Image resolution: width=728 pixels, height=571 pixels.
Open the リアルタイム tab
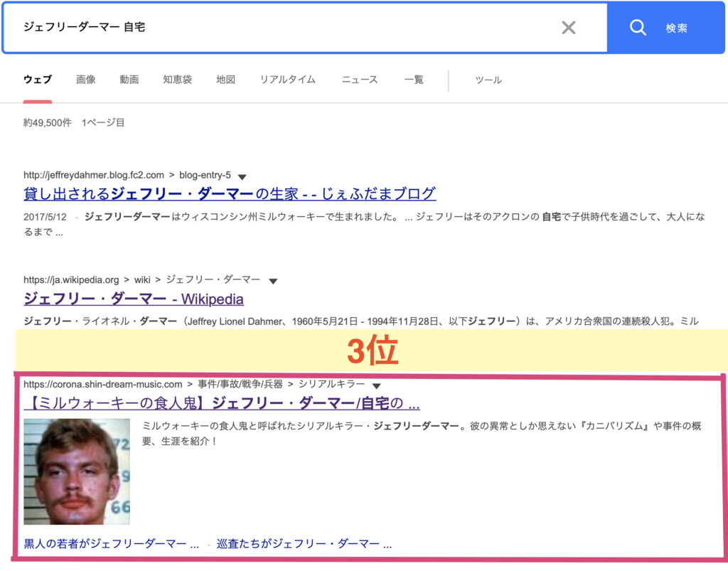[287, 80]
